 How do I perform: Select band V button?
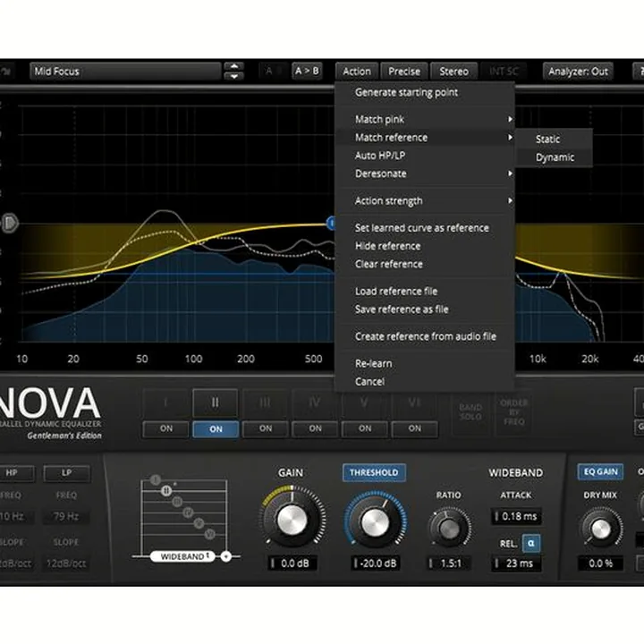[364, 402]
